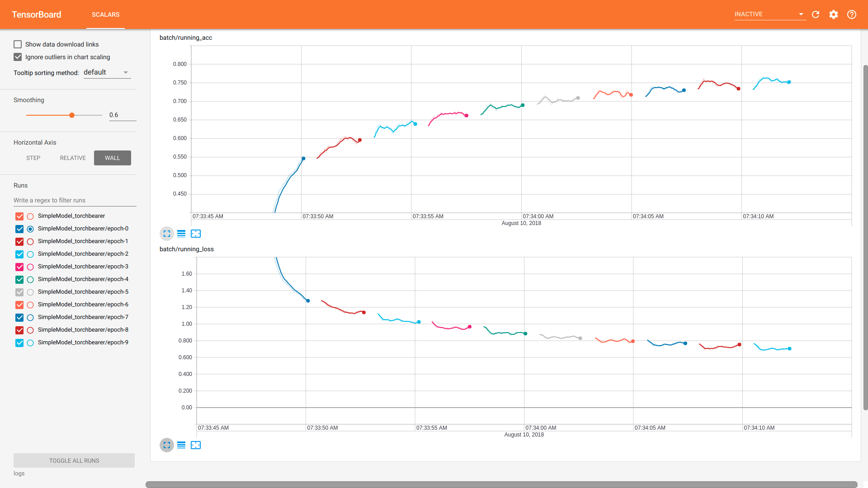Click the Smoothing slider handle
Screen dimensions: 868x488
point(72,115)
